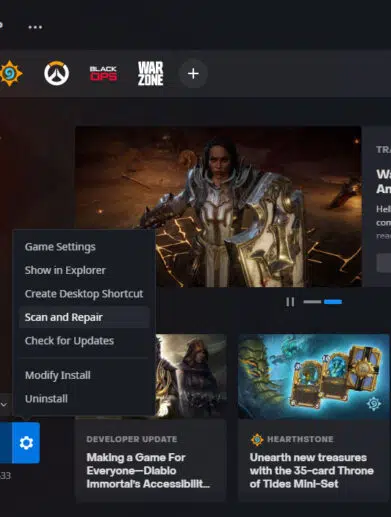Image resolution: width=391 pixels, height=517 pixels.
Task: Click the blue gear options button
Action: 26,443
